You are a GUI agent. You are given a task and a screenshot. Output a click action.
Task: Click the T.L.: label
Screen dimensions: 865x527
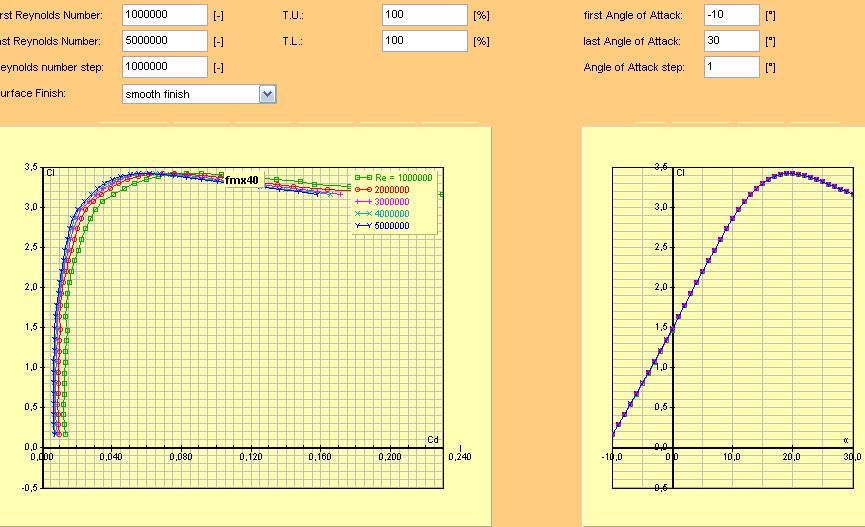[x=292, y=41]
